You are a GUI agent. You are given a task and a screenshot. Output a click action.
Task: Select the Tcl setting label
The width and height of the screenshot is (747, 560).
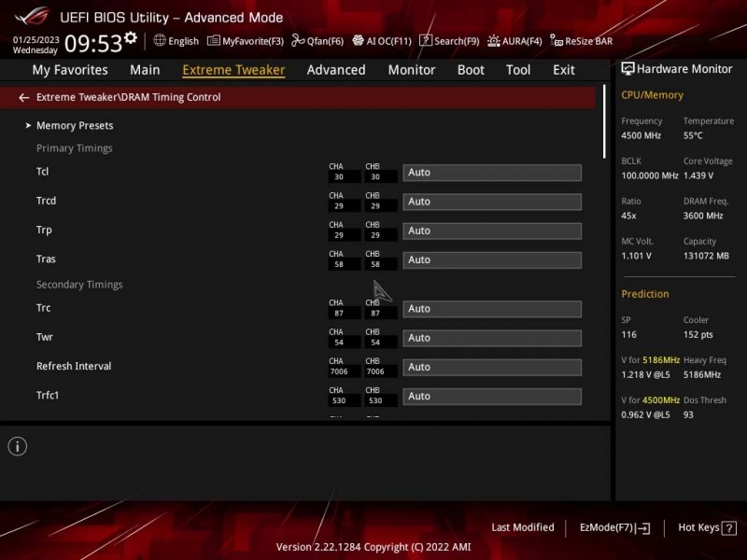point(42,172)
